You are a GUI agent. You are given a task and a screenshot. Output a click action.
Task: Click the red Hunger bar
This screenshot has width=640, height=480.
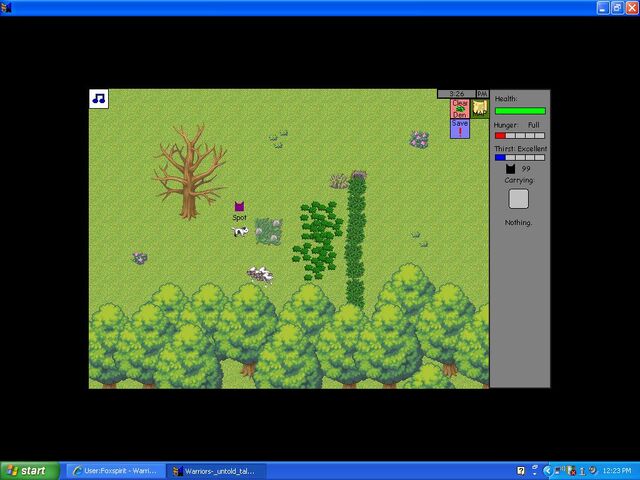(520, 136)
